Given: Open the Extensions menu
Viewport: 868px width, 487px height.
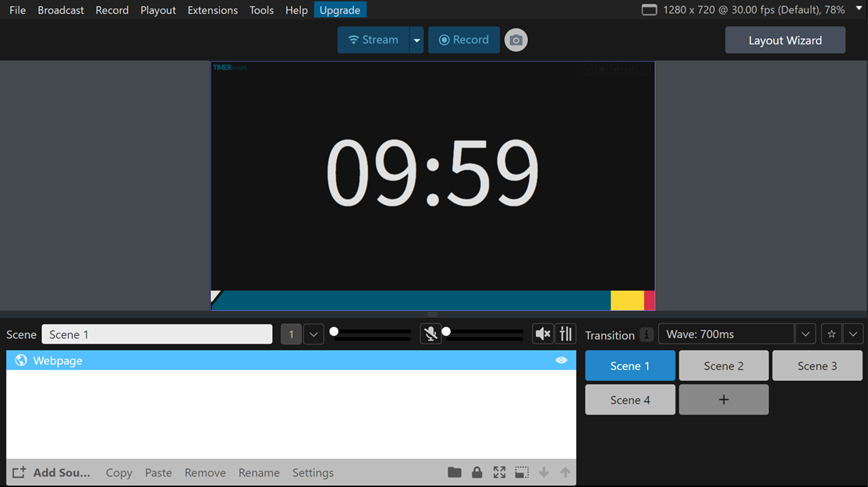Looking at the screenshot, I should pyautogui.click(x=212, y=10).
